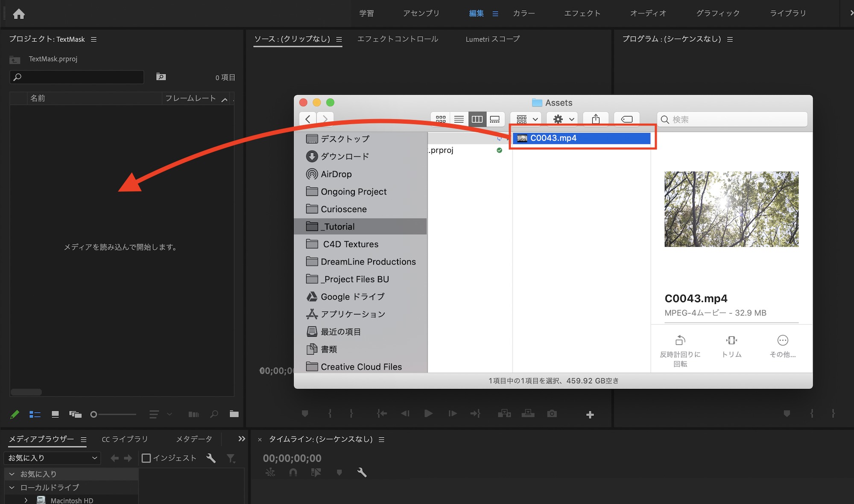
Task: Switch project panel to list view
Action: tap(35, 414)
